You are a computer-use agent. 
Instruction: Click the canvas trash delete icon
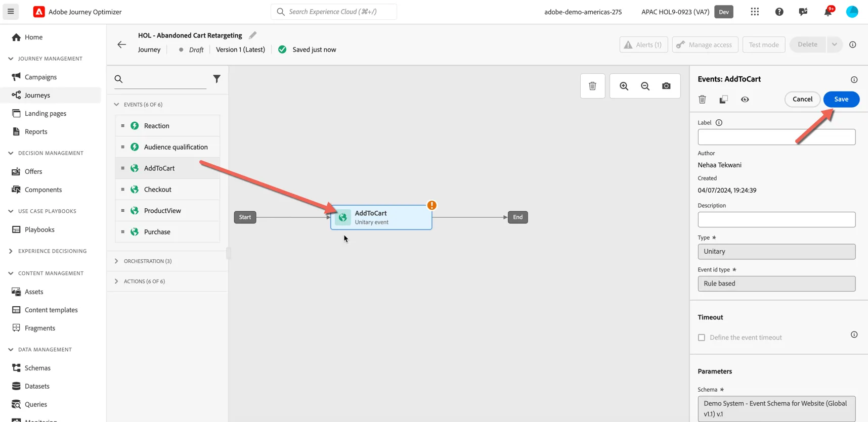(x=592, y=86)
